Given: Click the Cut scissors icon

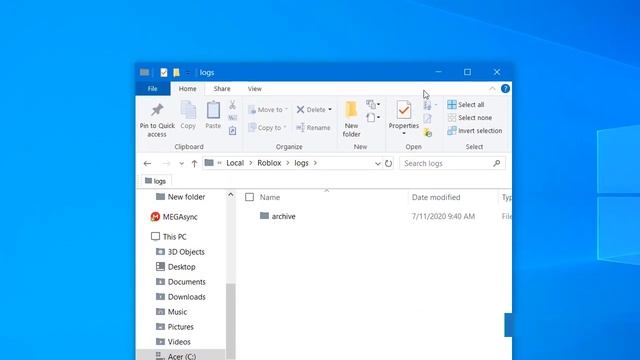Looking at the screenshot, I should [233, 105].
